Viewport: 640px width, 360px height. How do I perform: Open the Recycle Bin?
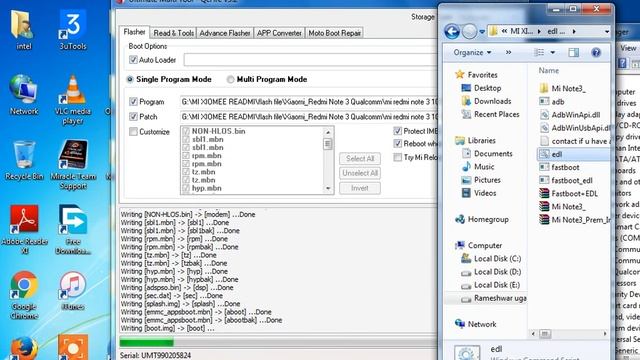tap(24, 160)
